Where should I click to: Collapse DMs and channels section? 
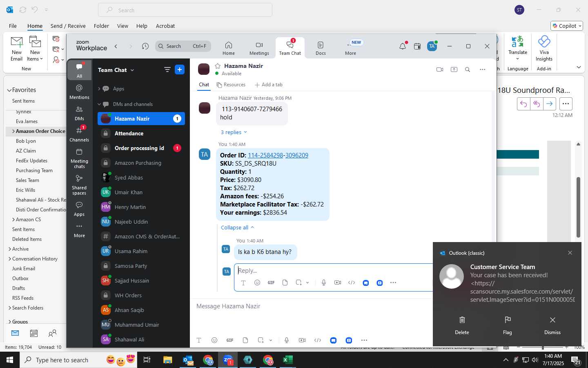click(x=99, y=104)
